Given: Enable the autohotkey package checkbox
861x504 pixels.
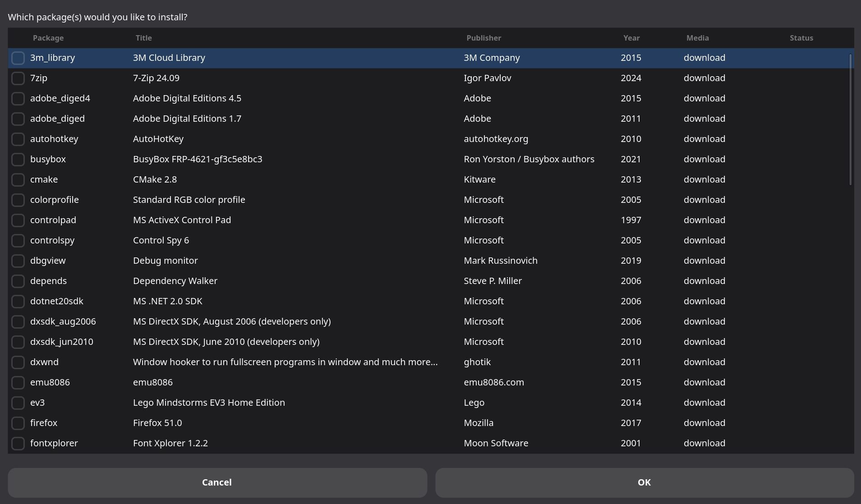Looking at the screenshot, I should click(x=18, y=139).
